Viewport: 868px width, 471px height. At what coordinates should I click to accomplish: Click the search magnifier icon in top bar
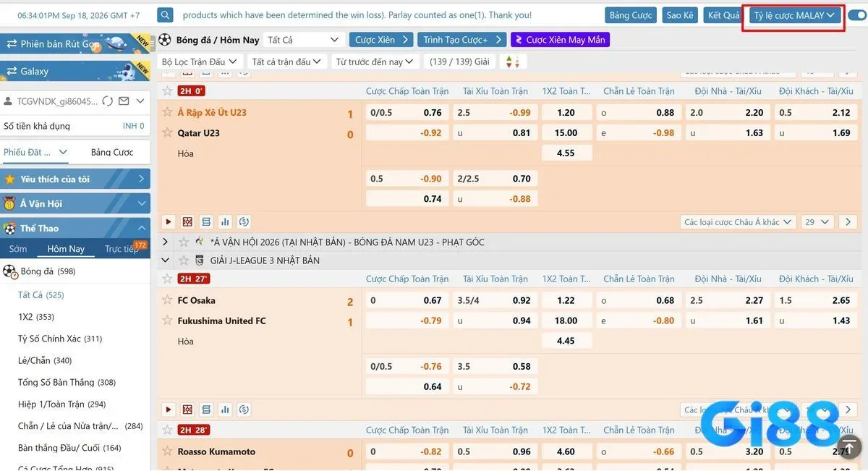click(165, 15)
